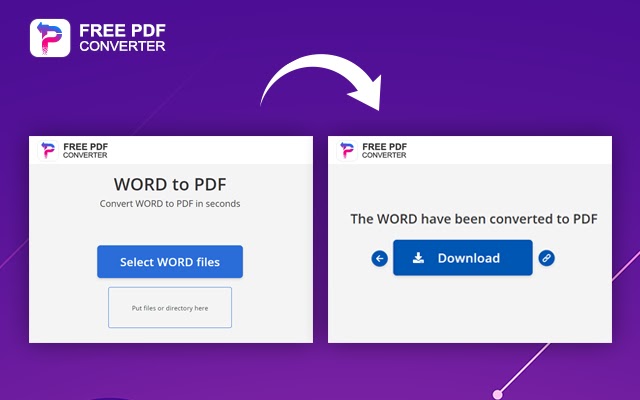Click the 'Put files or directory here' drop zone
This screenshot has width=640, height=400.
(170, 307)
